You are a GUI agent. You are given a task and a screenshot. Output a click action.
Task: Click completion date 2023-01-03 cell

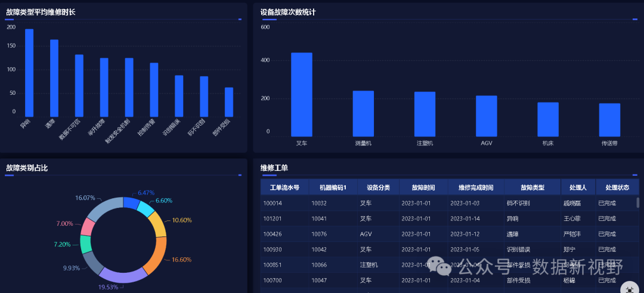tap(476, 203)
